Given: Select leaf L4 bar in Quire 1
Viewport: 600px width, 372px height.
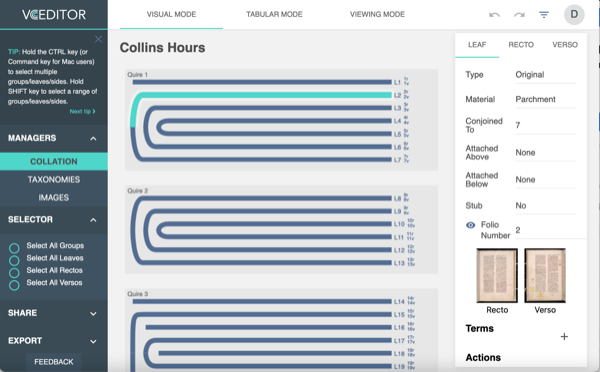Looking at the screenshot, I should [274, 121].
